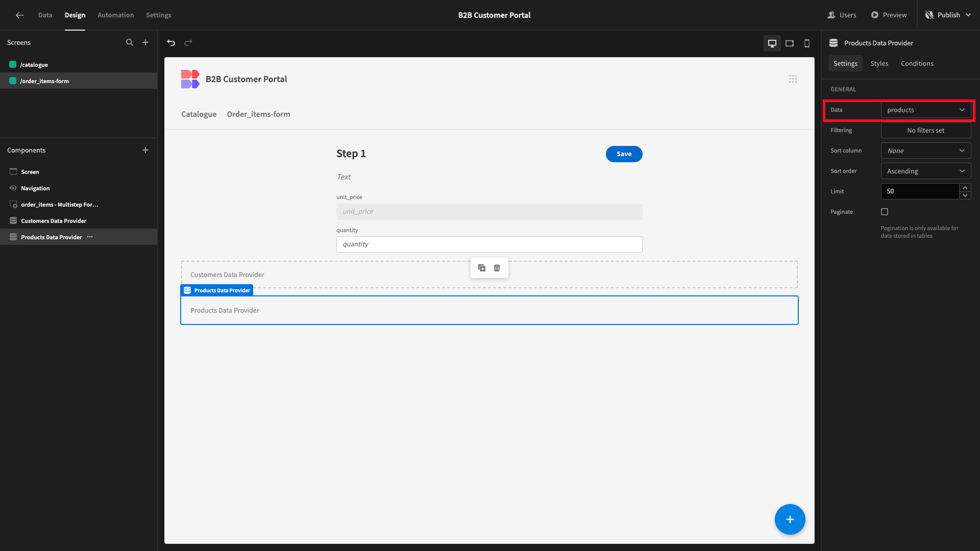Open the Automation tab
Viewport: 980px width, 551px height.
tap(116, 15)
